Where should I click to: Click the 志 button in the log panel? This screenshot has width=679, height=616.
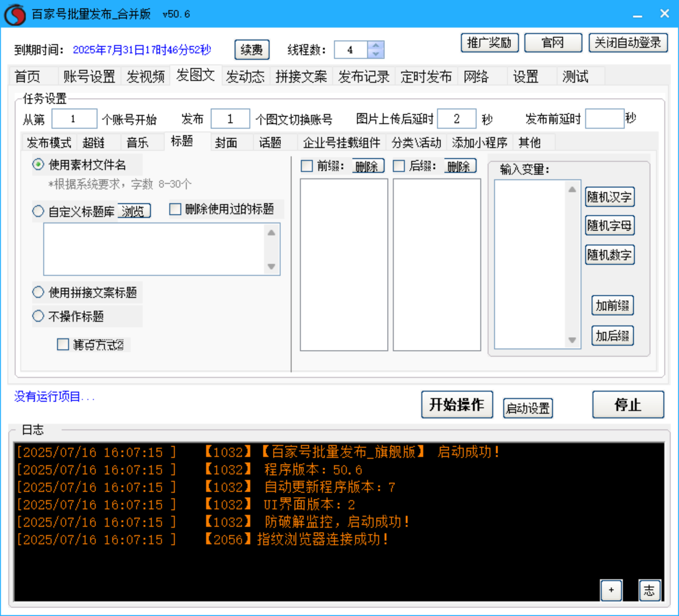coord(649,590)
